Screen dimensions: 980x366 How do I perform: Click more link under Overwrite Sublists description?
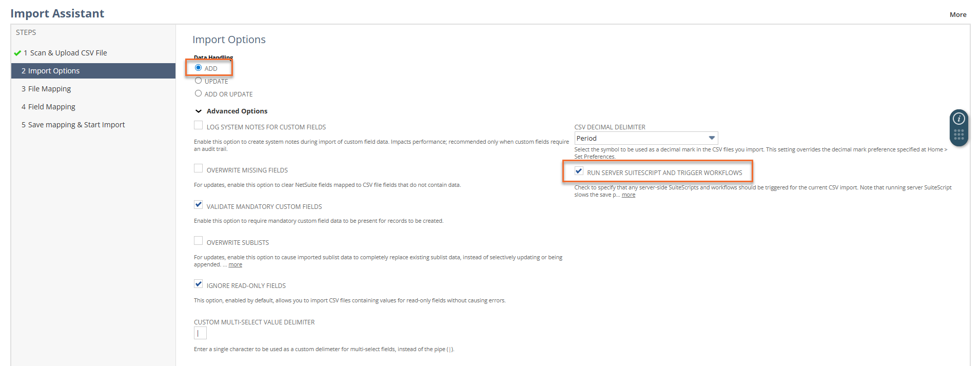click(x=235, y=265)
